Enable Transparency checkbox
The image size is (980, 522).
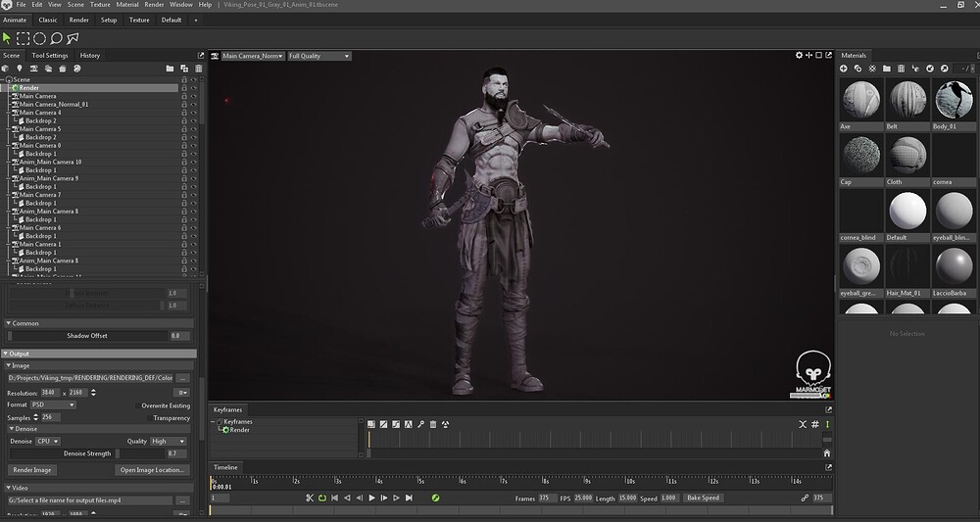click(149, 418)
